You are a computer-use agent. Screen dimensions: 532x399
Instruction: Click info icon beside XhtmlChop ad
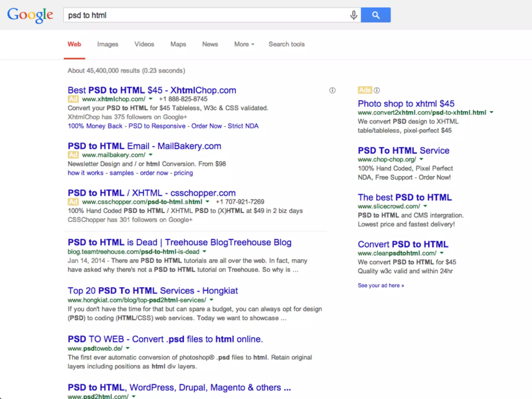click(x=332, y=90)
